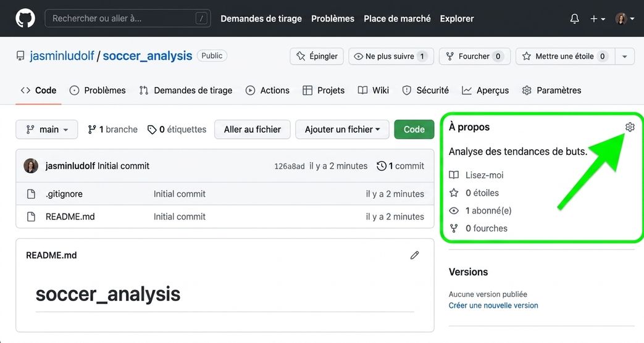Viewport: 644px width, 343px height.
Task: Switch to the Demandes de tirage tab
Action: [186, 90]
